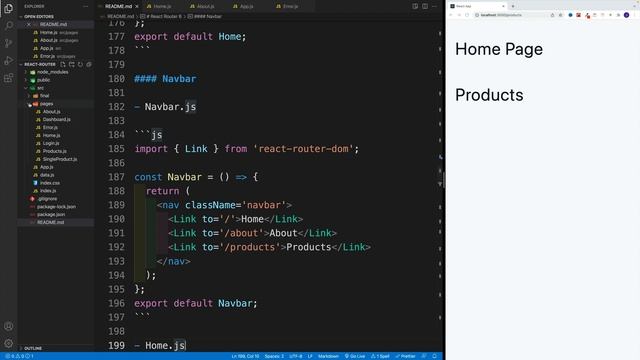Open SingleProduct.js in pages folder

pos(60,159)
